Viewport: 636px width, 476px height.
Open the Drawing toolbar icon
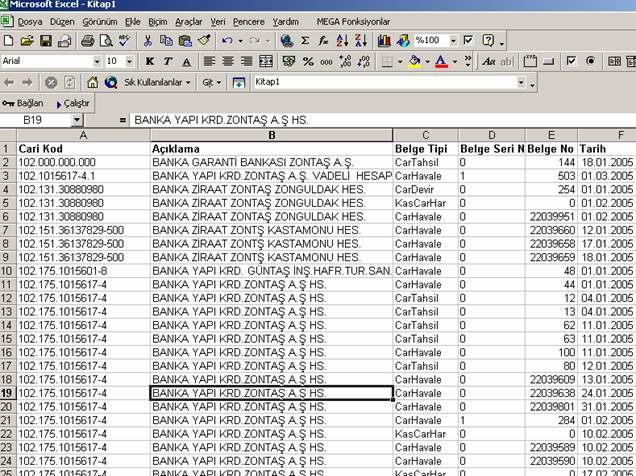coord(403,41)
